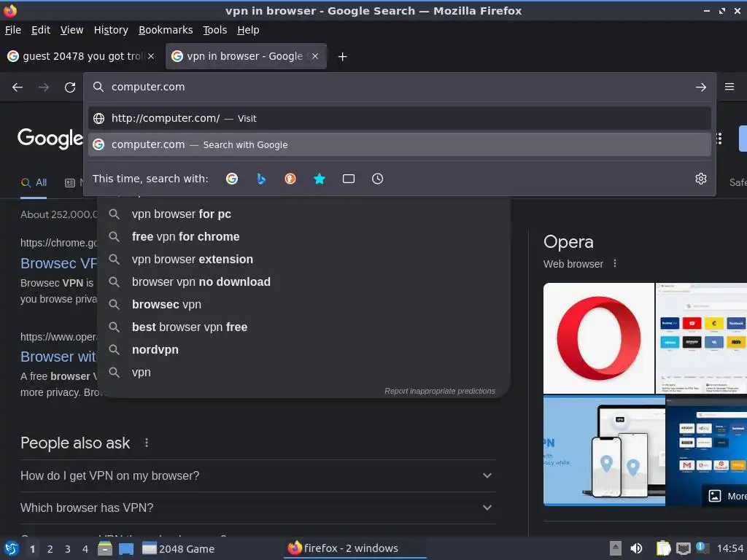Open the Firefox hamburger menu
The height and width of the screenshot is (560, 747).
pyautogui.click(x=729, y=87)
